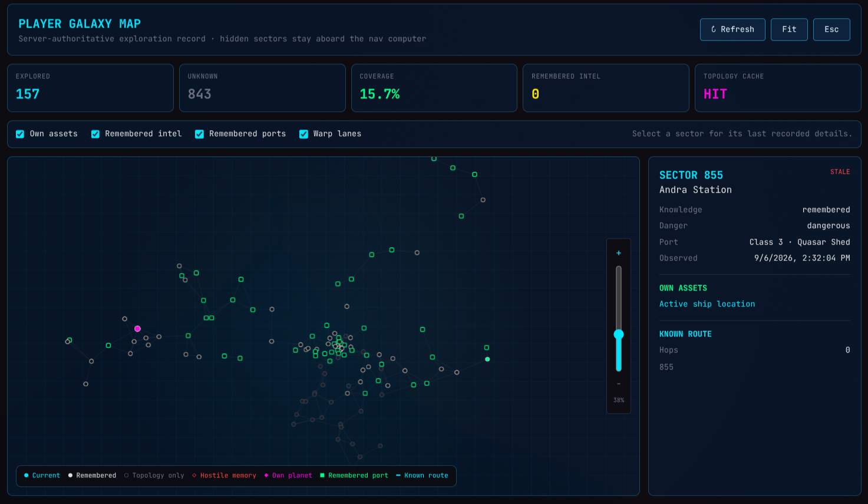Click the zoom slider handle
This screenshot has height=504, width=868.
click(619, 334)
